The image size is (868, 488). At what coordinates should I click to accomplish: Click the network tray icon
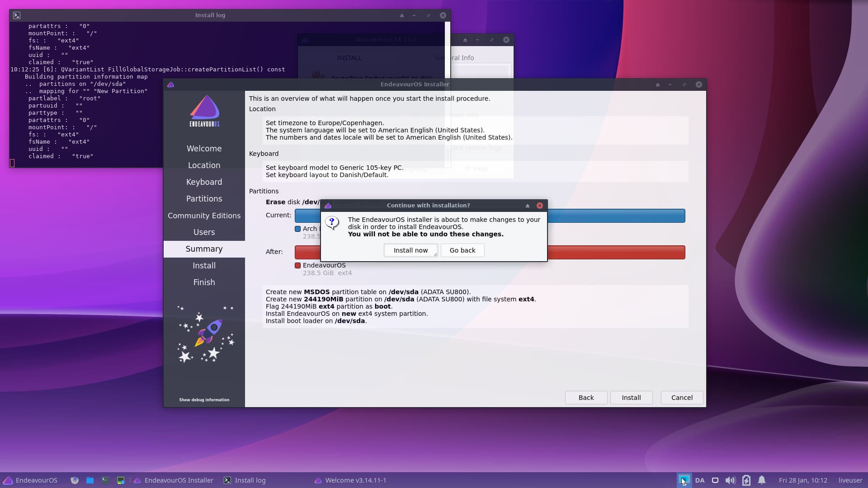coord(715,480)
